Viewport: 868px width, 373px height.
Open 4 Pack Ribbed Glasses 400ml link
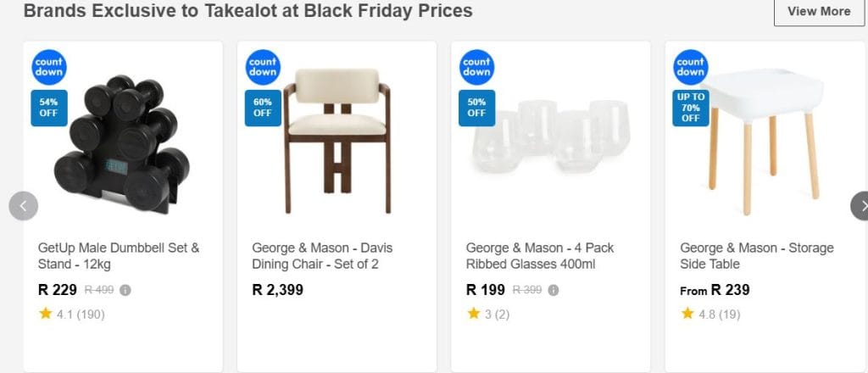(540, 256)
